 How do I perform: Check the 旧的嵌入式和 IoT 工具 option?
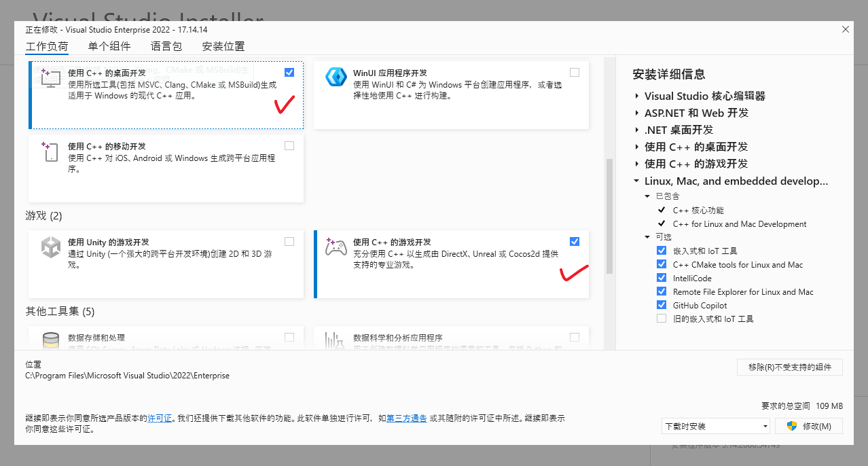662,319
